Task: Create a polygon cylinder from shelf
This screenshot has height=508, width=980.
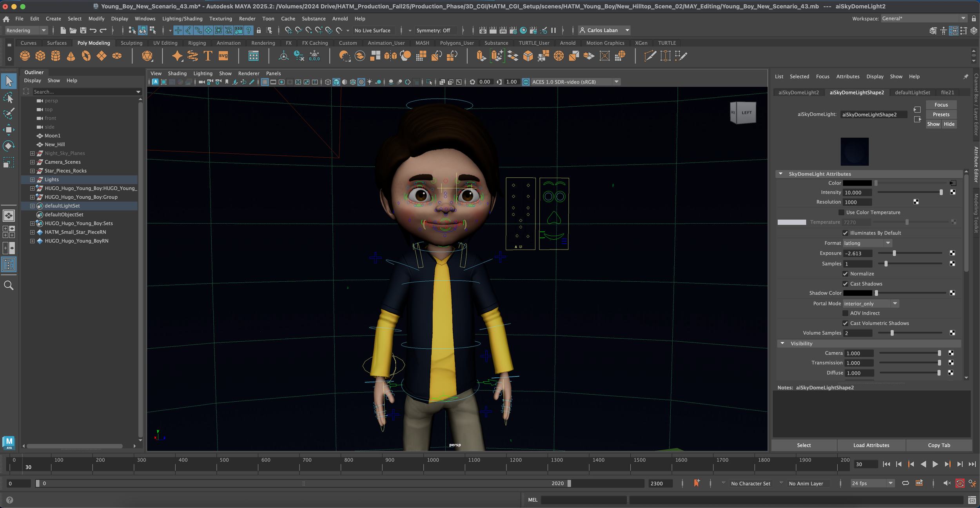Action: pos(56,56)
